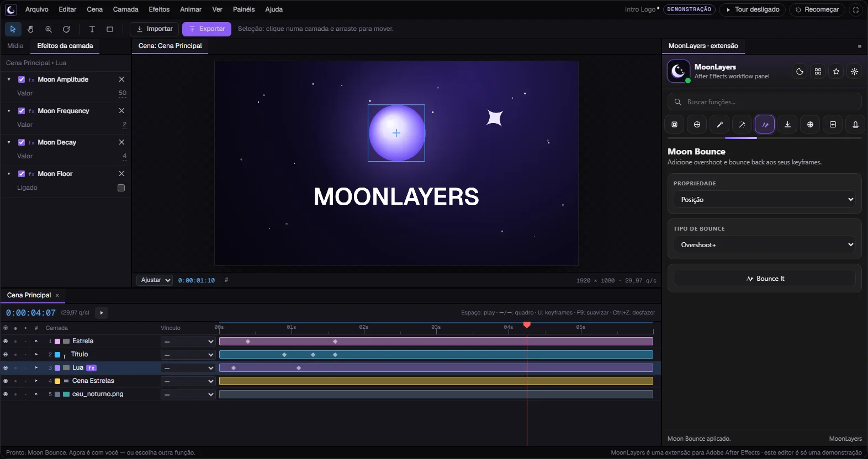Viewport: 868px width, 459px height.
Task: Activate the zoom magnifier tool
Action: click(49, 29)
